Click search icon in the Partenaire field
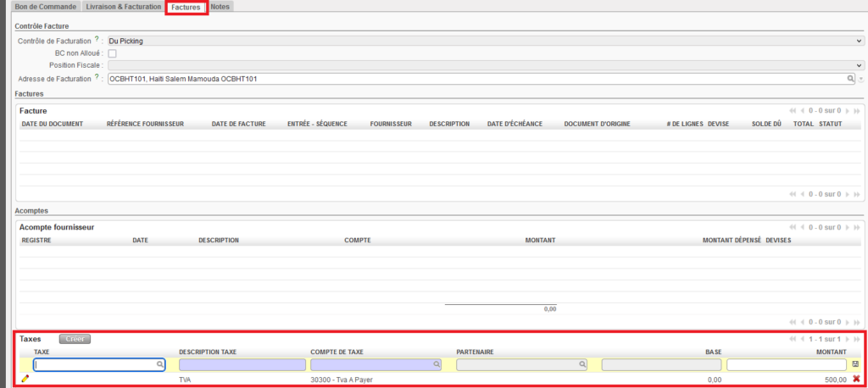 coord(582,364)
